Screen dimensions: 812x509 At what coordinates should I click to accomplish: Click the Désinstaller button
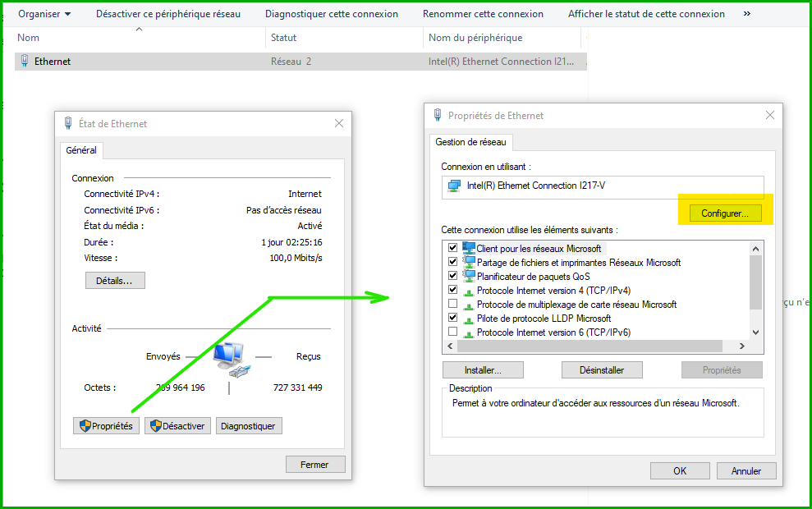[602, 370]
